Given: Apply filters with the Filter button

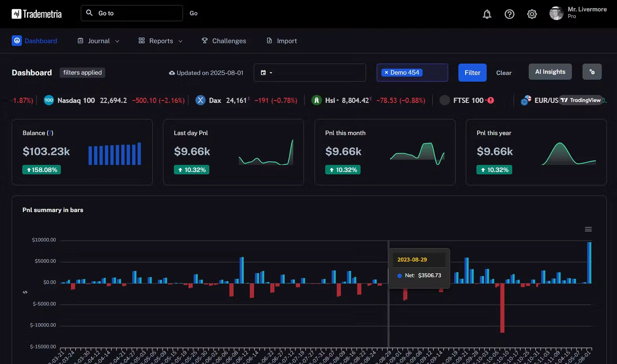Looking at the screenshot, I should tap(472, 73).
